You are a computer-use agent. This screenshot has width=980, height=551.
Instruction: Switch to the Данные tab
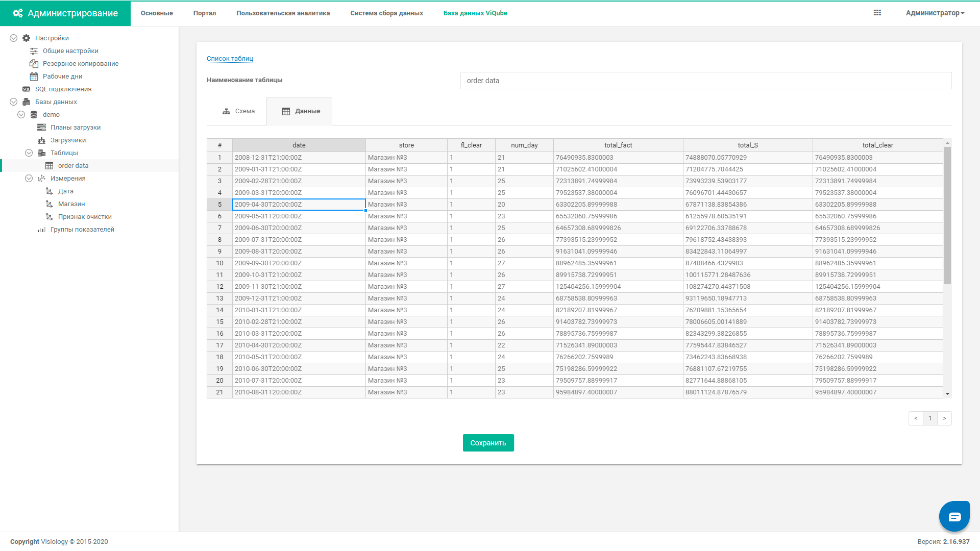pyautogui.click(x=299, y=111)
